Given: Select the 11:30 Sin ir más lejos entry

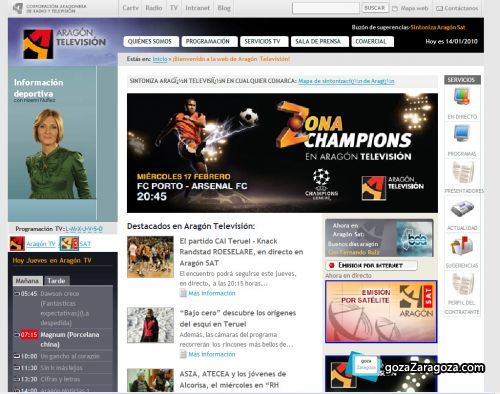Looking at the screenshot, I should (x=62, y=368).
